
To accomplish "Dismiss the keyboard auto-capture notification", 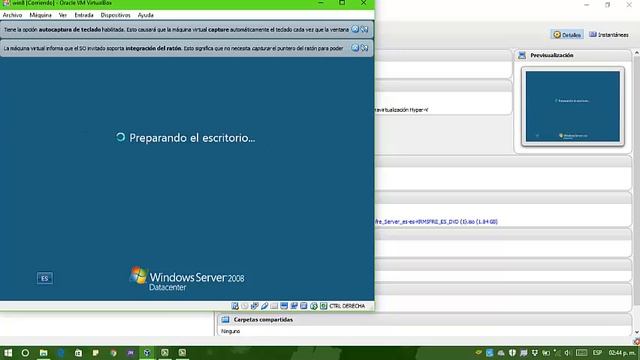I will point(355,29).
